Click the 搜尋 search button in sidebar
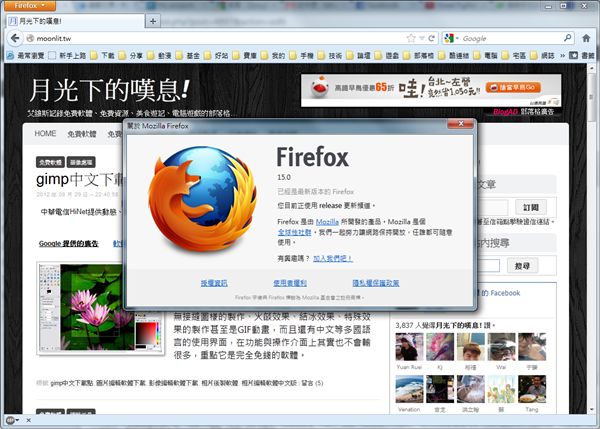This screenshot has width=600, height=429. click(x=522, y=265)
